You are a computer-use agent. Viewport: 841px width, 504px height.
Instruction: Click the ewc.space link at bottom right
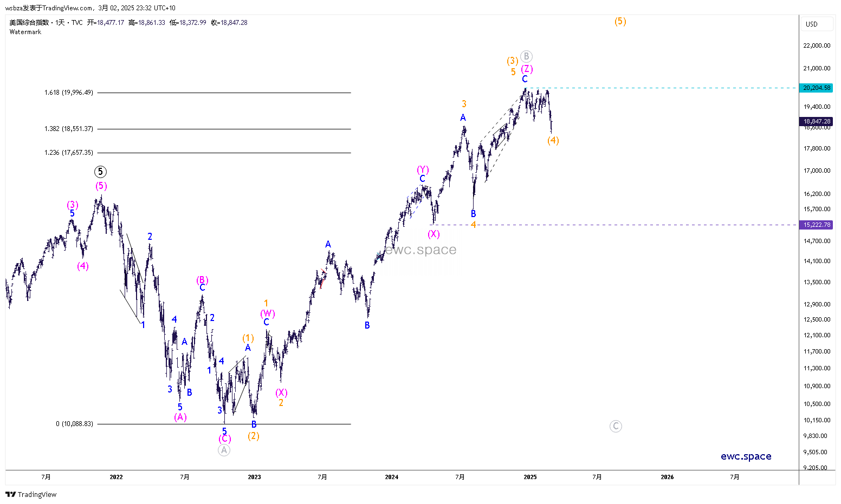(x=746, y=456)
